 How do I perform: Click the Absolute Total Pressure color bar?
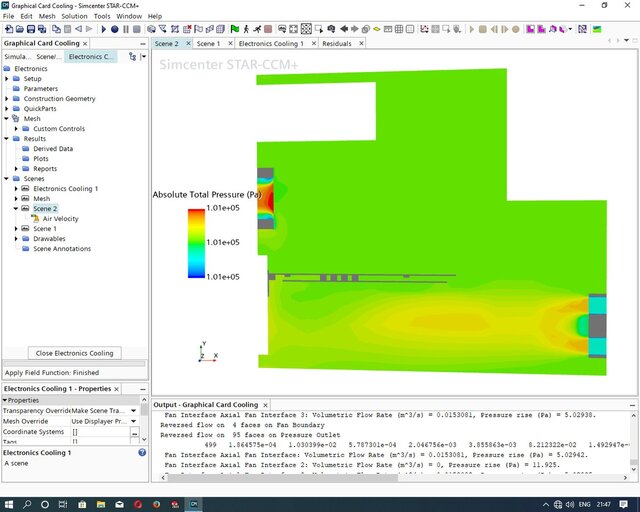coord(196,243)
